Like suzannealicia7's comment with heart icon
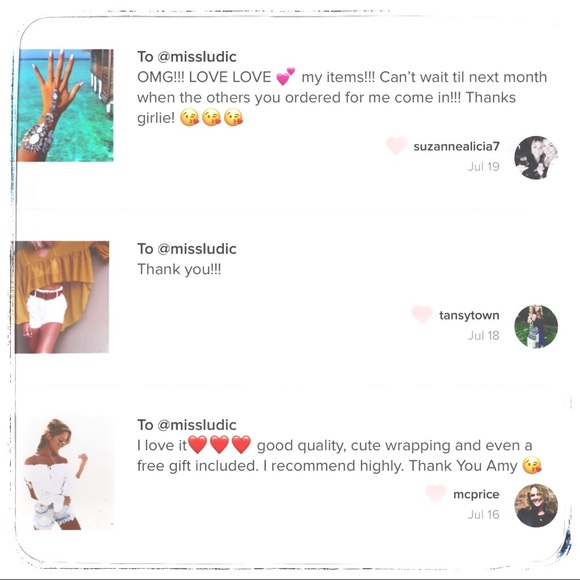Viewport: 580px width, 580px height. [396, 146]
